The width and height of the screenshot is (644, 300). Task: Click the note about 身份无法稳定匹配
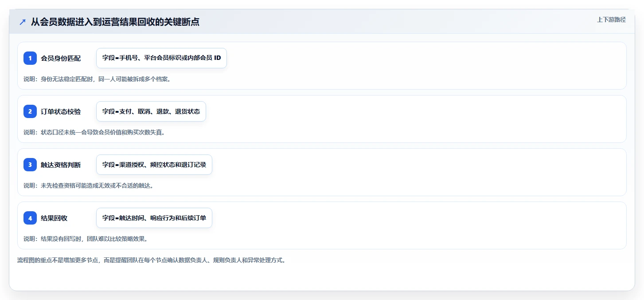point(97,79)
